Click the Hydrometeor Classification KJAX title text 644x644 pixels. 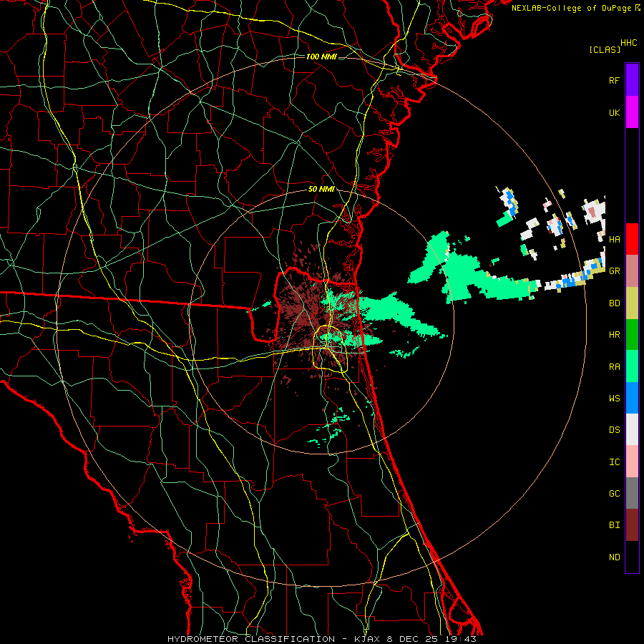[321, 639]
